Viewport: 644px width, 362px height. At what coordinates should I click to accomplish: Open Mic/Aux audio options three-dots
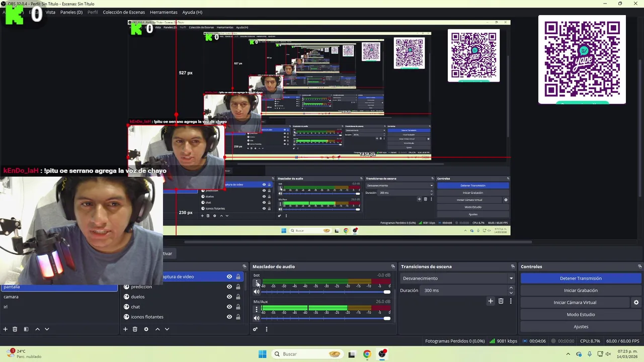[x=257, y=309]
